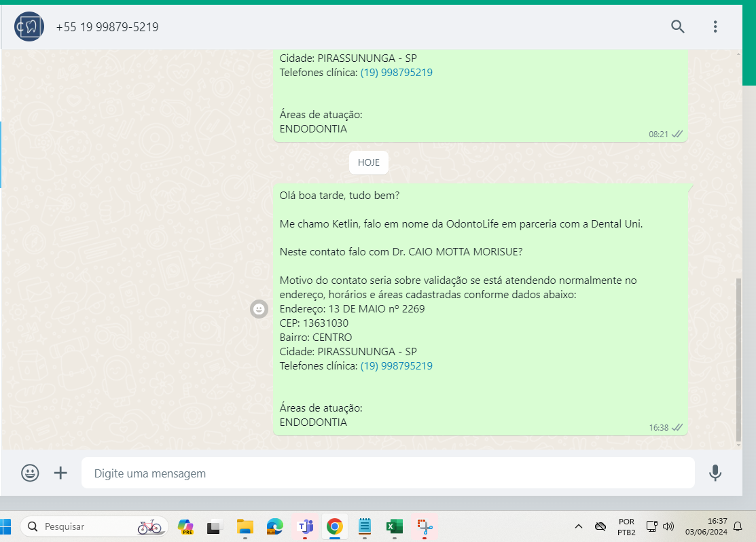Switch to Excel on the taskbar

point(395,526)
